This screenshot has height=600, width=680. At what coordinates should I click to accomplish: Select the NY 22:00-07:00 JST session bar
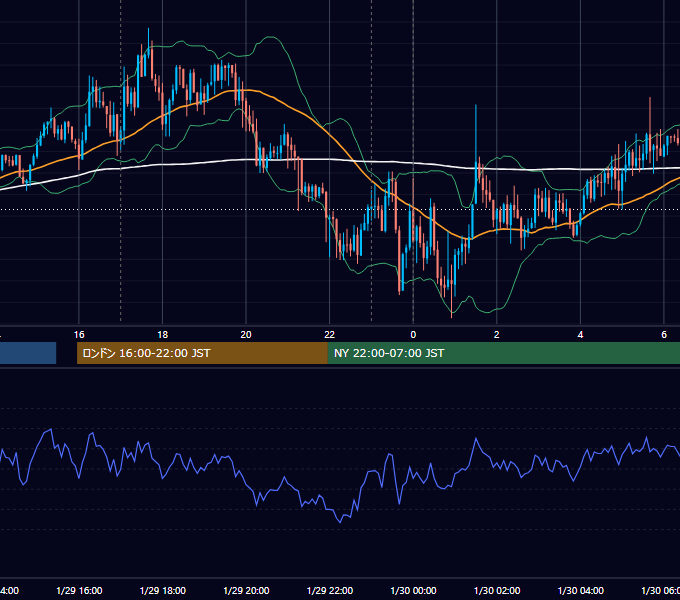coord(503,353)
